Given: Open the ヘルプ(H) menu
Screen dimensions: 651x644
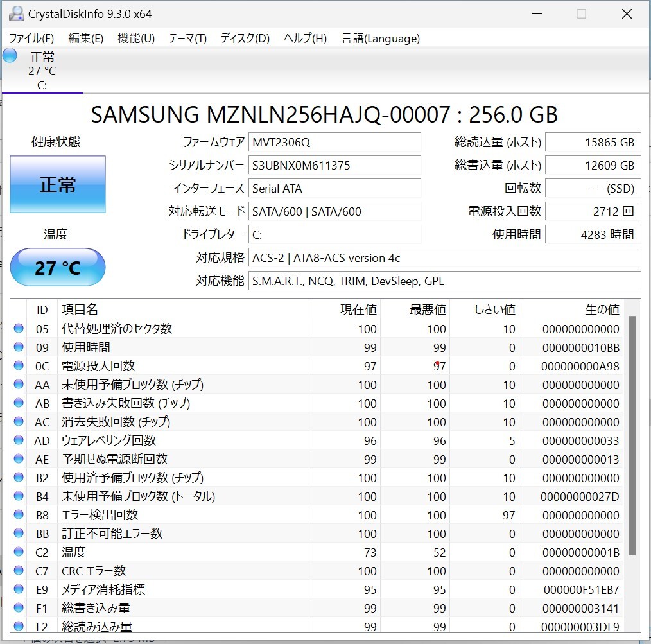Looking at the screenshot, I should point(304,39).
